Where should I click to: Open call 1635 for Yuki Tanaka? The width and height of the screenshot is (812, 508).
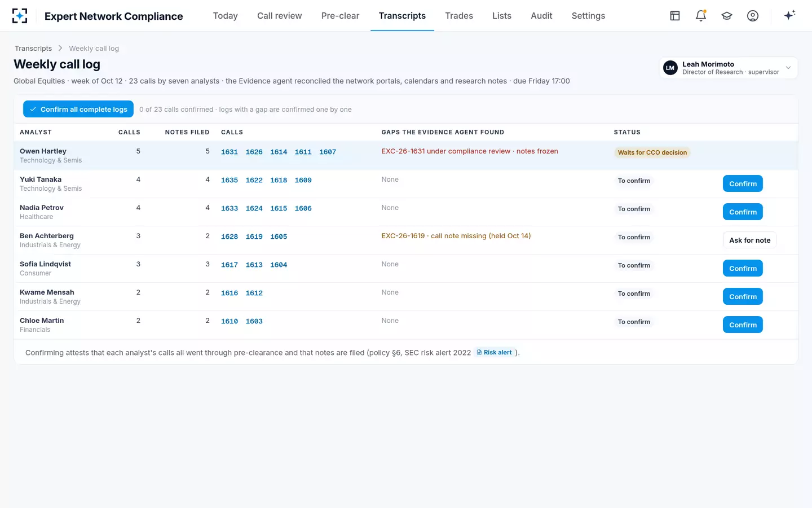tap(230, 180)
